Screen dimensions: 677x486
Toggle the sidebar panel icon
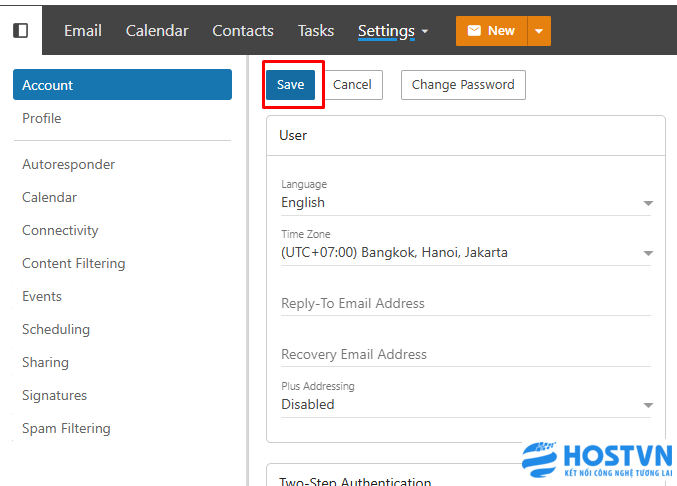click(x=20, y=30)
